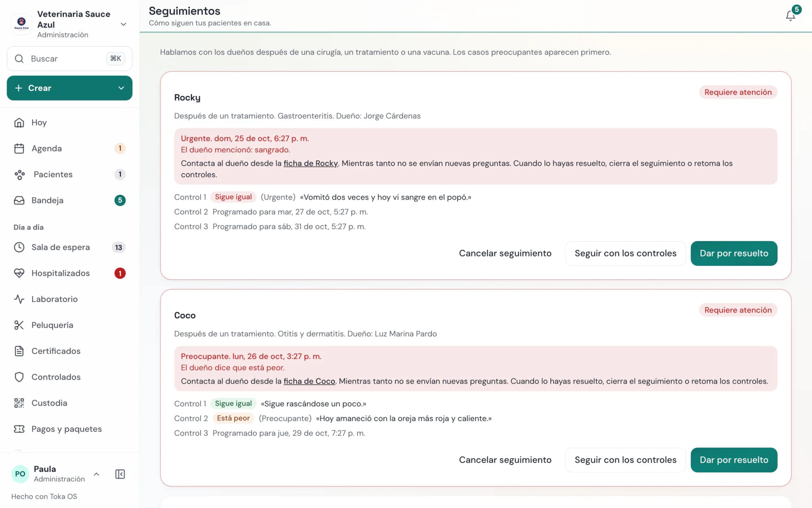Click Seguir con los controles for Coco

click(x=626, y=460)
